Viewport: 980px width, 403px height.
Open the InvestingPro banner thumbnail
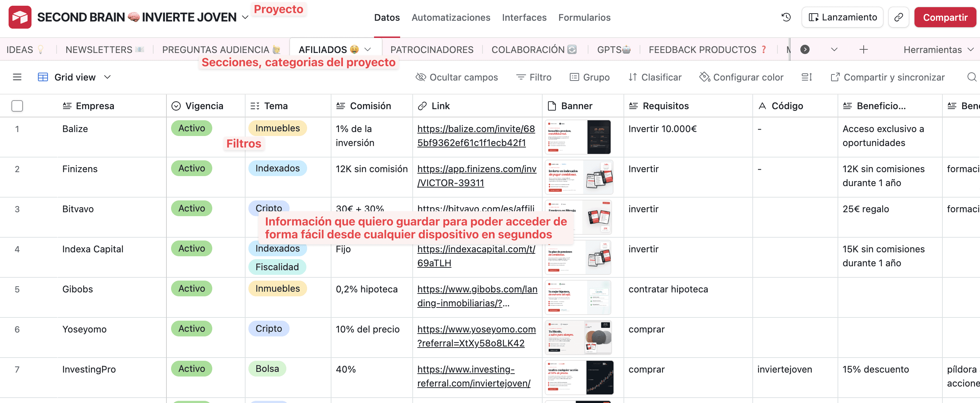[x=579, y=378]
